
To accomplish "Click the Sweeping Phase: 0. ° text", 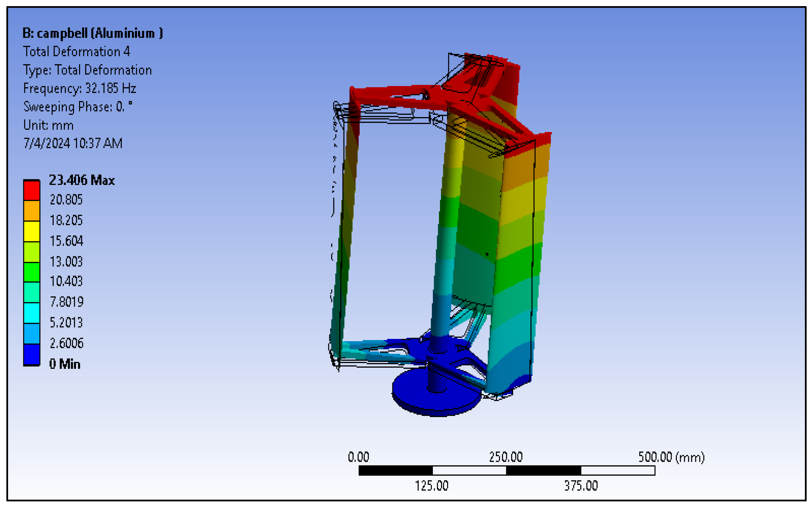I will 78,107.
